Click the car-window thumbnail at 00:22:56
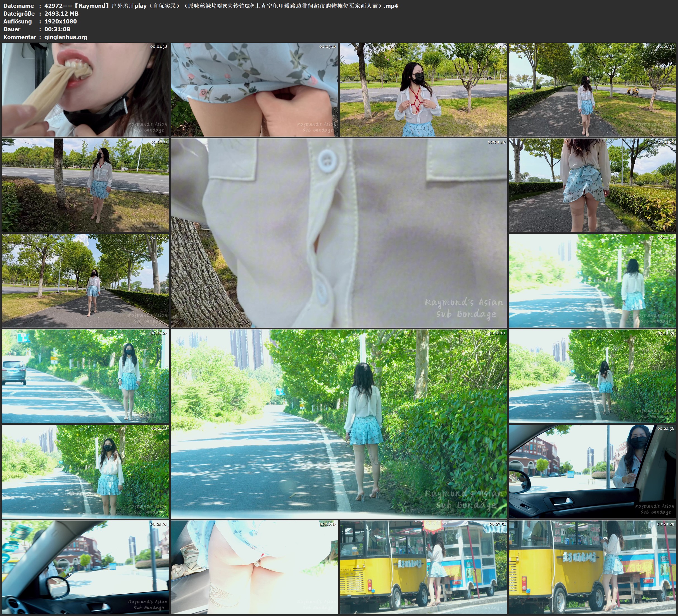The width and height of the screenshot is (678, 616). (x=592, y=471)
